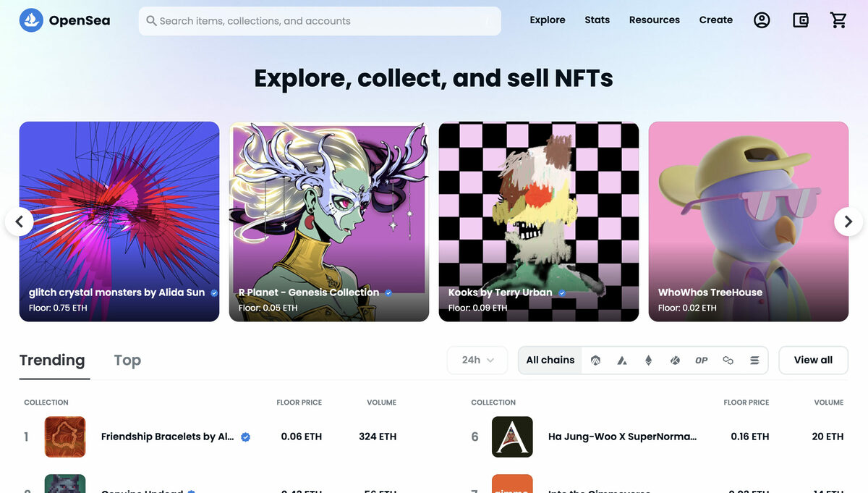This screenshot has width=868, height=493.
Task: Toggle the Arbitrum chain filter
Action: coord(595,360)
